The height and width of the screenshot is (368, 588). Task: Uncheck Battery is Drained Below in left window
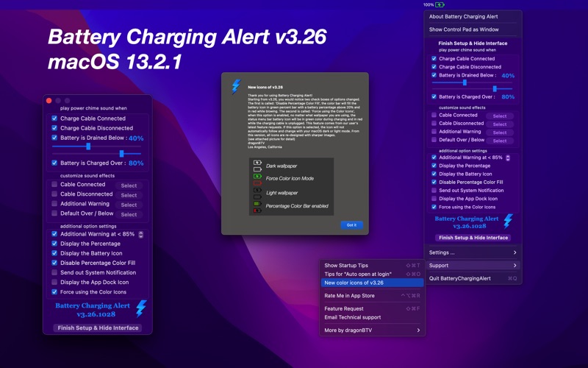[x=54, y=138]
